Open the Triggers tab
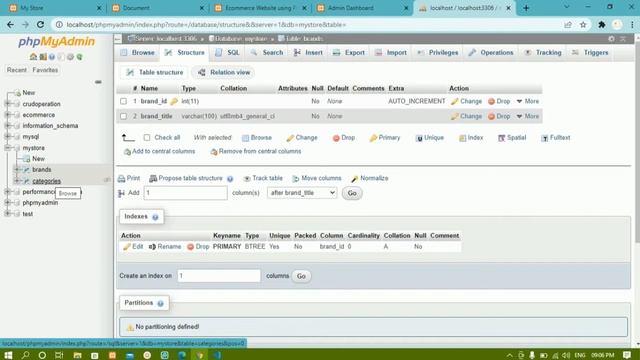Viewport: 640px width, 360px height. click(x=590, y=53)
